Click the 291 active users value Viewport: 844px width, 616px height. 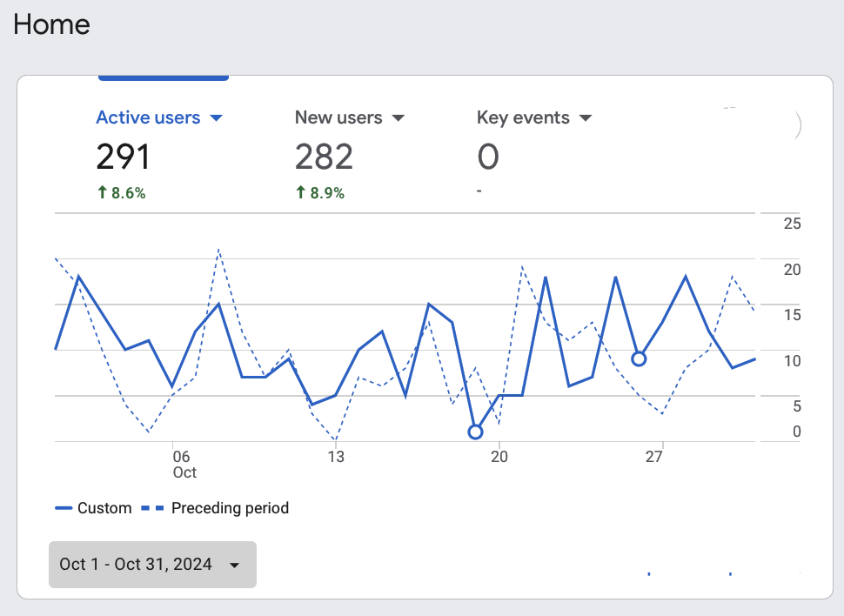(123, 157)
